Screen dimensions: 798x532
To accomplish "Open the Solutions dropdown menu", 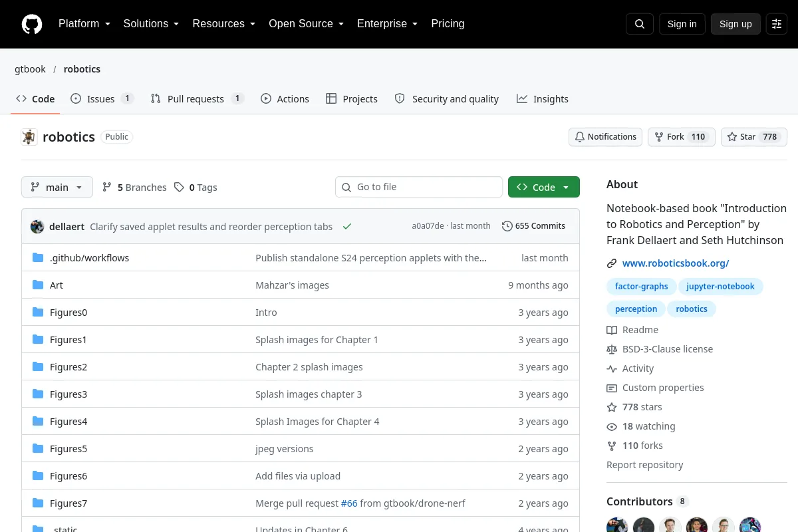I will tap(151, 24).
